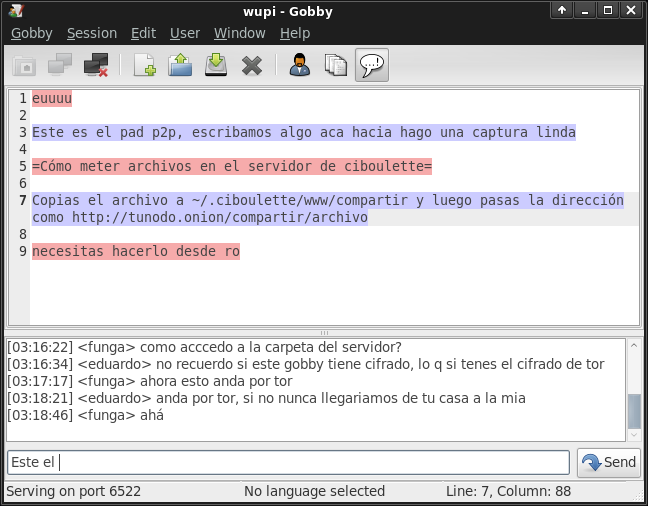Viewport: 648px width, 506px height.
Task: Expand the Window menu
Action: (x=239, y=33)
